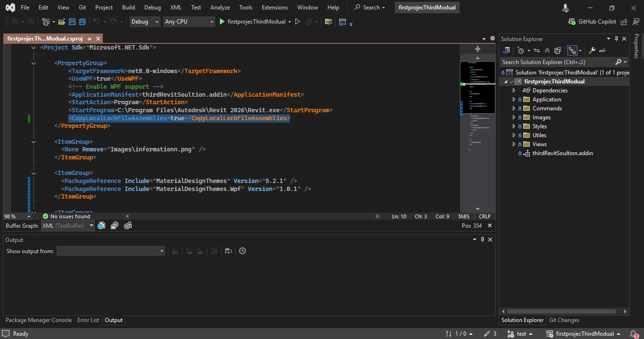Click the CRLF line ending indicator
644x339 pixels.
(x=485, y=216)
